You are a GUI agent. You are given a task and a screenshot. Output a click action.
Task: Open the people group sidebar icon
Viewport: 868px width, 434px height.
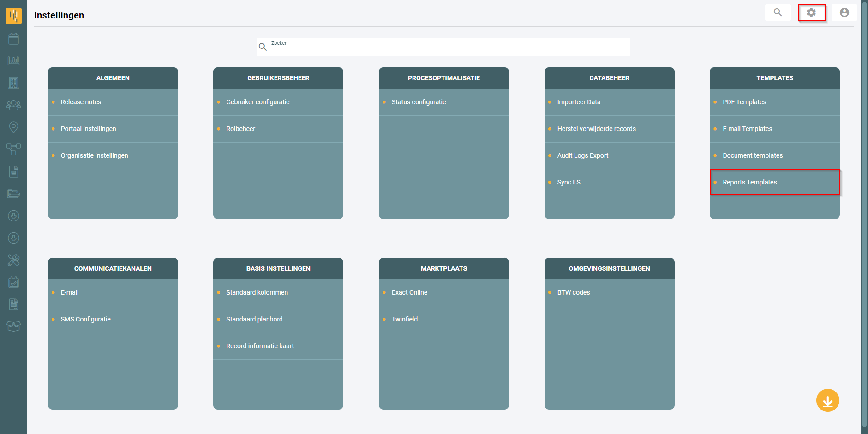[x=13, y=105]
